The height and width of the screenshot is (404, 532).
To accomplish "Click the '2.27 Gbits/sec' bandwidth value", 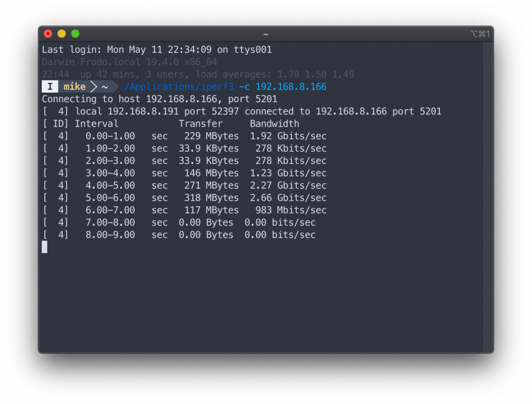I will click(288, 185).
